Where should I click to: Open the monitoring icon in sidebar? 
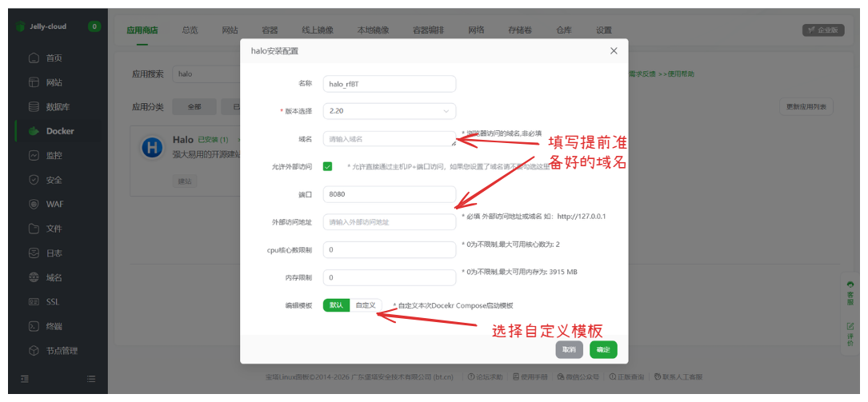point(34,155)
